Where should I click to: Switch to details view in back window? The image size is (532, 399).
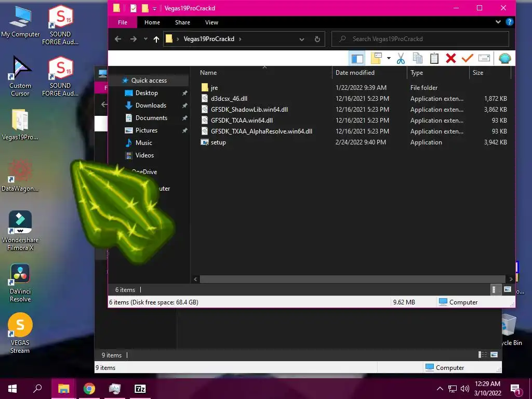click(482, 355)
